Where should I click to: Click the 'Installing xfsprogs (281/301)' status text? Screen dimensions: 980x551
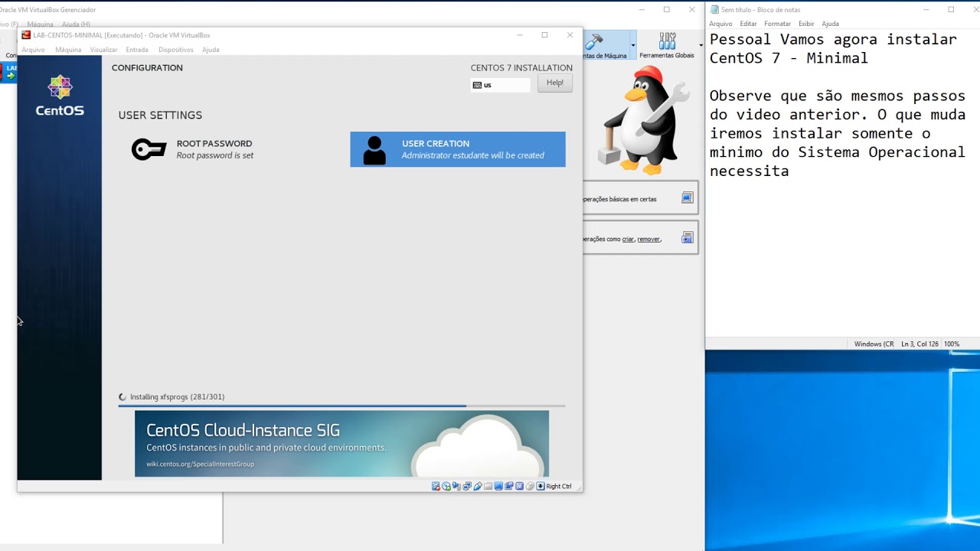(177, 397)
